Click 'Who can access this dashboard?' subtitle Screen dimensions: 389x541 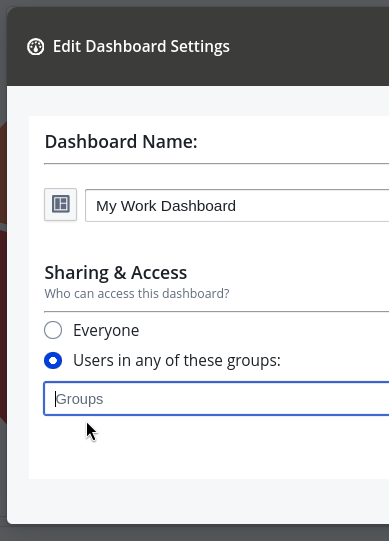click(137, 294)
